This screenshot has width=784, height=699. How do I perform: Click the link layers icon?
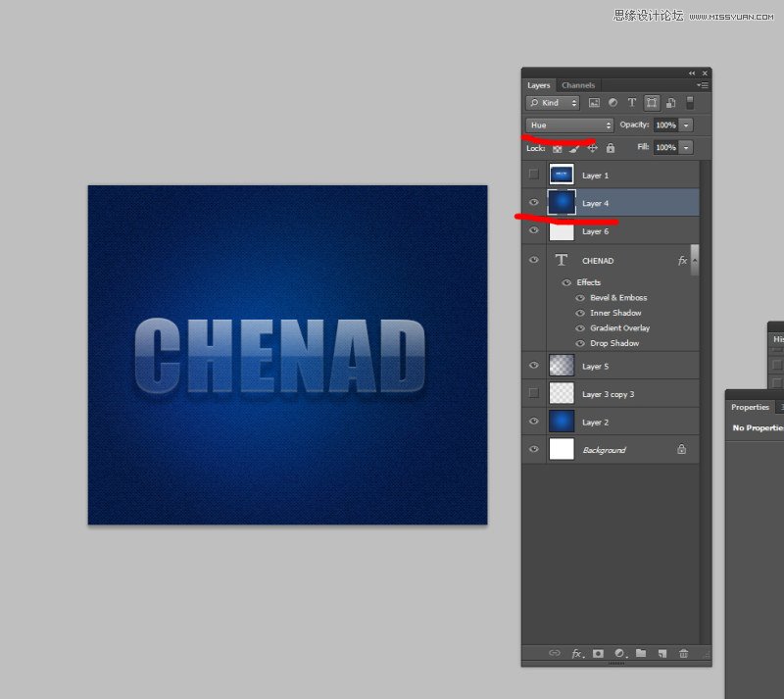[x=555, y=653]
